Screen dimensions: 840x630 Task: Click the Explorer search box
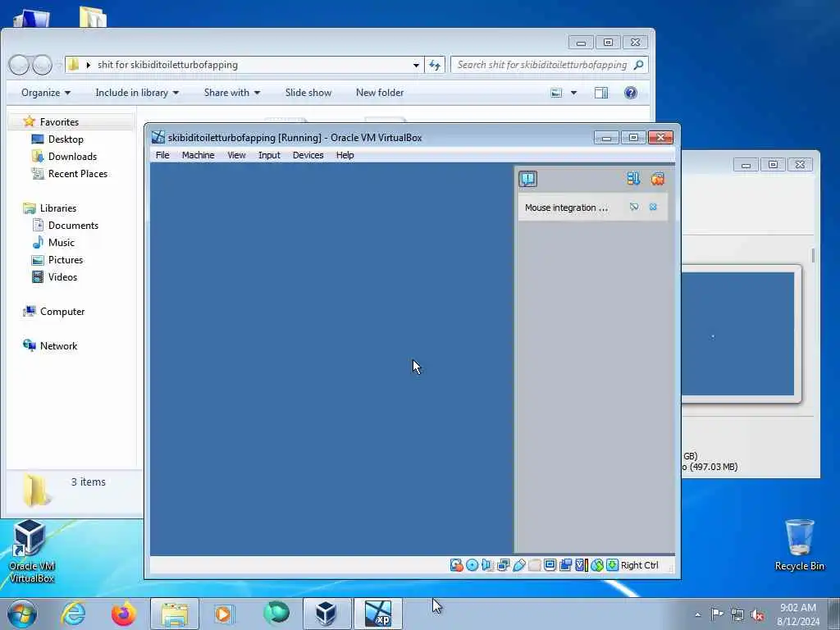[x=549, y=65]
